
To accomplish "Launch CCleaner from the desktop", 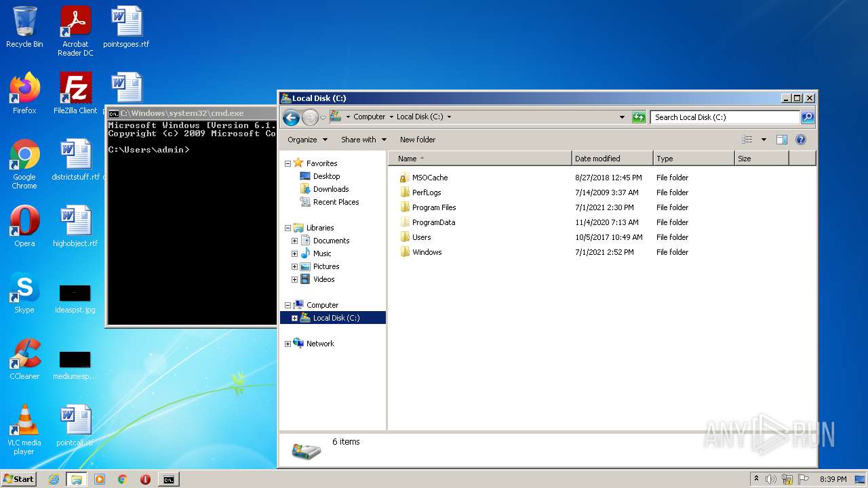I will coord(24,359).
